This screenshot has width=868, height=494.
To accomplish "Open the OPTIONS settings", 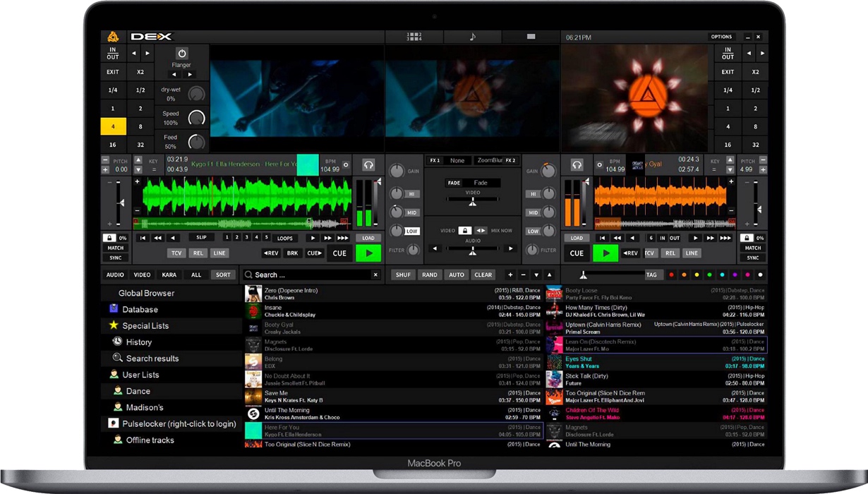I will pyautogui.click(x=721, y=37).
